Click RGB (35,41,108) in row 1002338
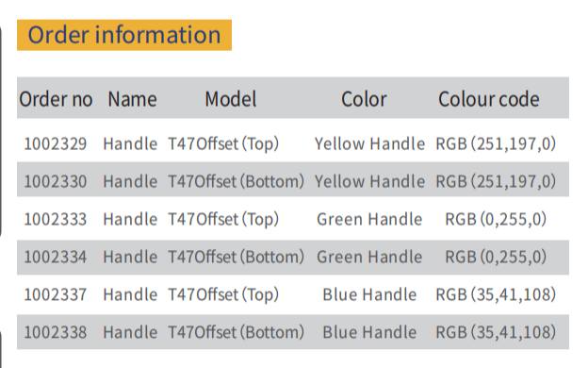 [x=496, y=333]
